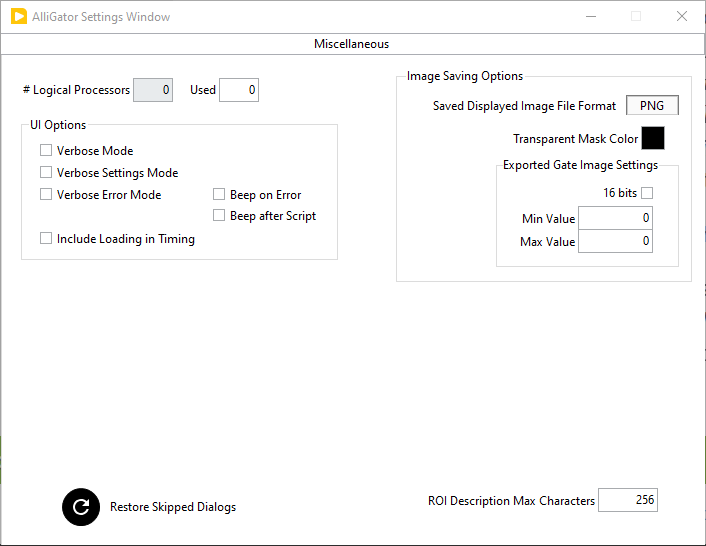The width and height of the screenshot is (706, 546).
Task: Enable the Verbose Mode checkbox
Action: click(46, 150)
